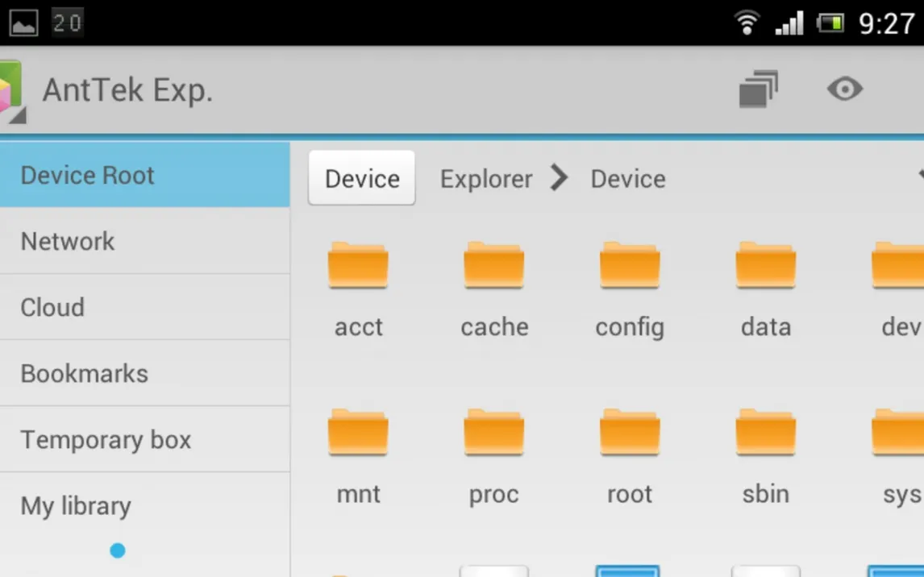
Task: Go to Bookmarks in the sidebar
Action: pos(145,373)
